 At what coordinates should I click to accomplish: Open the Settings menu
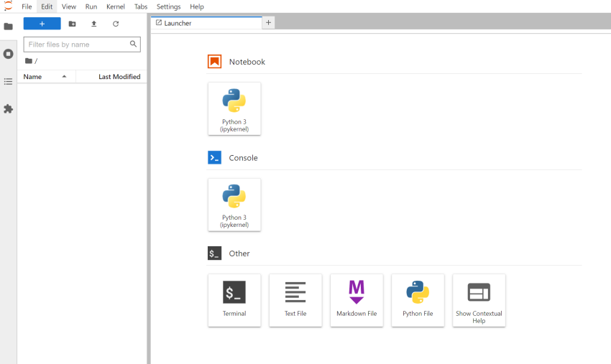[169, 6]
